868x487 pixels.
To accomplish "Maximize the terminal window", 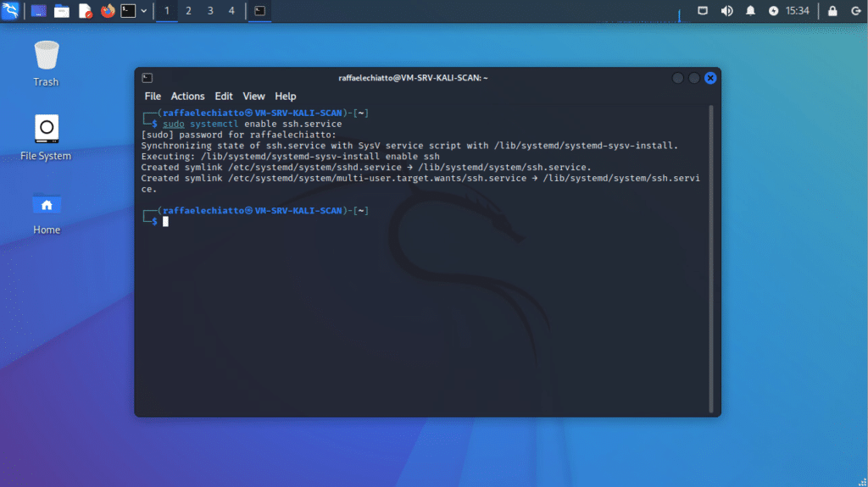I will [694, 78].
